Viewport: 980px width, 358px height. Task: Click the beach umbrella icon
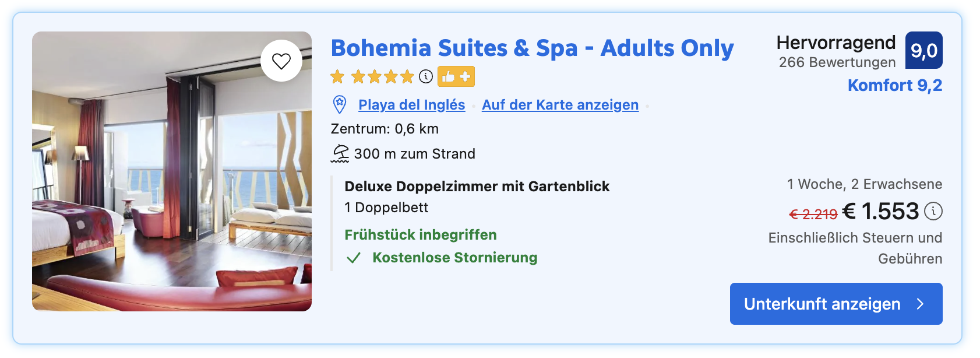pyautogui.click(x=340, y=154)
